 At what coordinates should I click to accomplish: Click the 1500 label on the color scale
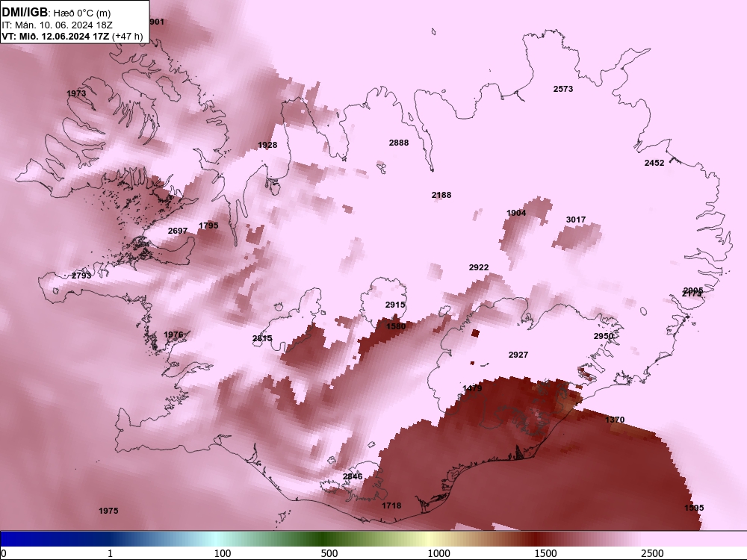(x=545, y=553)
